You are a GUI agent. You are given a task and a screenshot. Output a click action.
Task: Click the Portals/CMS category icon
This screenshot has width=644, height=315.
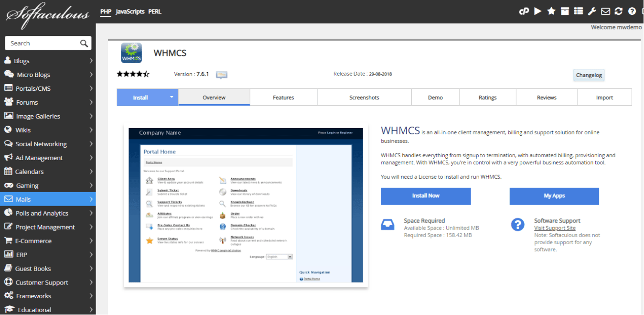coord(8,88)
